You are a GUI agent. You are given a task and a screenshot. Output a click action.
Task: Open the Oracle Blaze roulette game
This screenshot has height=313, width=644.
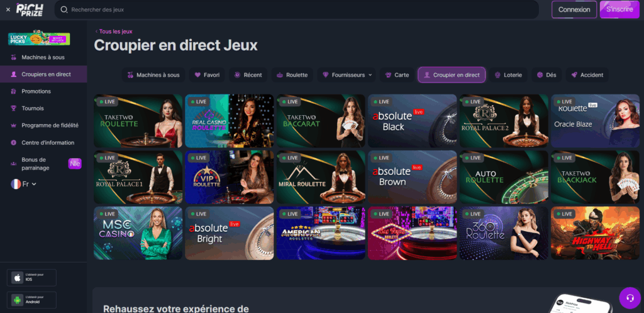pos(595,121)
